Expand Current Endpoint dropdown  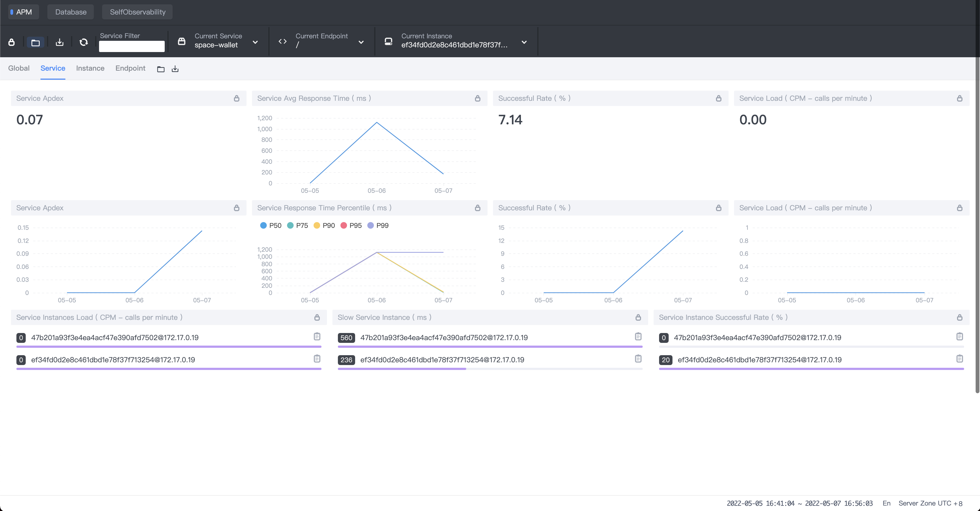pos(361,42)
